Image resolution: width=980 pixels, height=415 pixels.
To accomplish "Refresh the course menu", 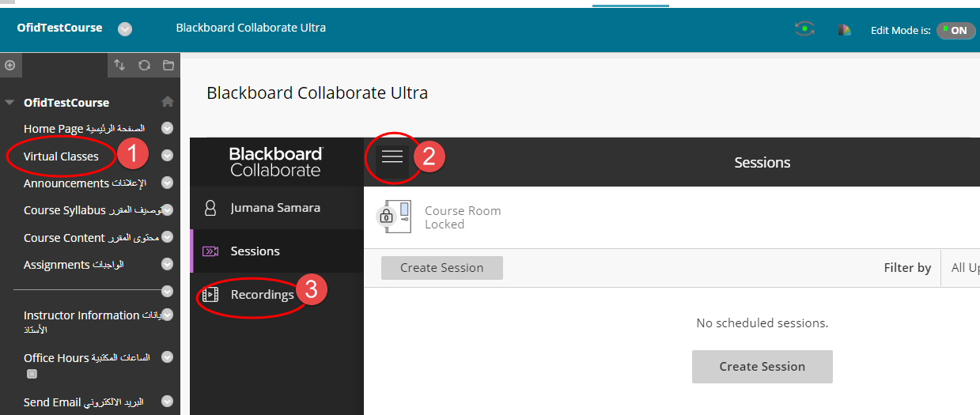I will pos(144,65).
